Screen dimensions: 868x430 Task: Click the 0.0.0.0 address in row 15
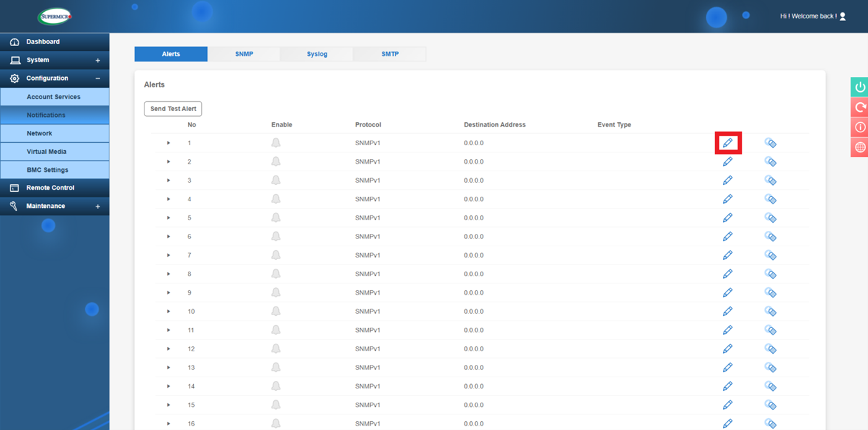(x=474, y=405)
